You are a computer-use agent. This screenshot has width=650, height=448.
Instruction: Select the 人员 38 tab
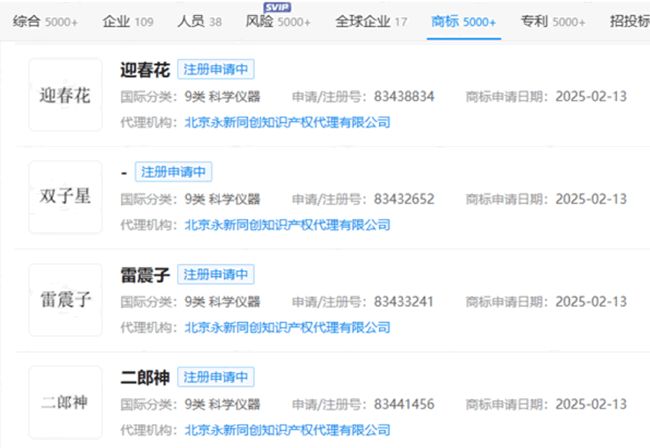[x=199, y=22]
